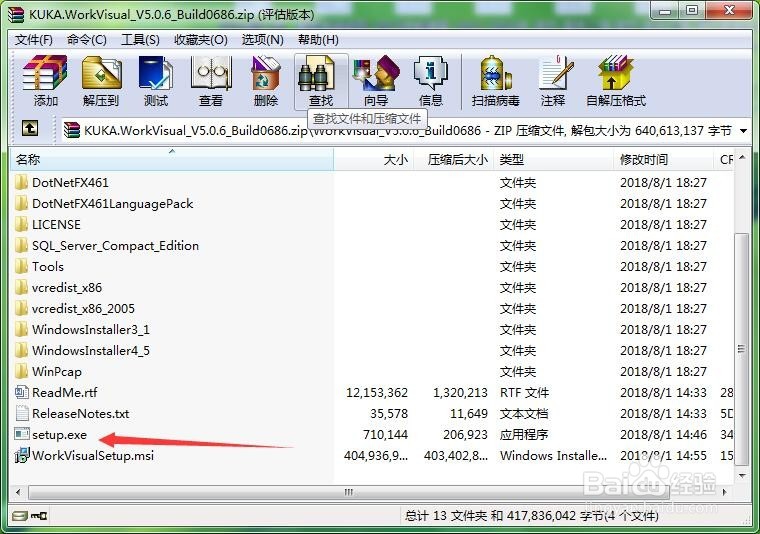The height and width of the screenshot is (534, 760).
Task: Sort by Name (名称) column header
Action: [x=172, y=159]
